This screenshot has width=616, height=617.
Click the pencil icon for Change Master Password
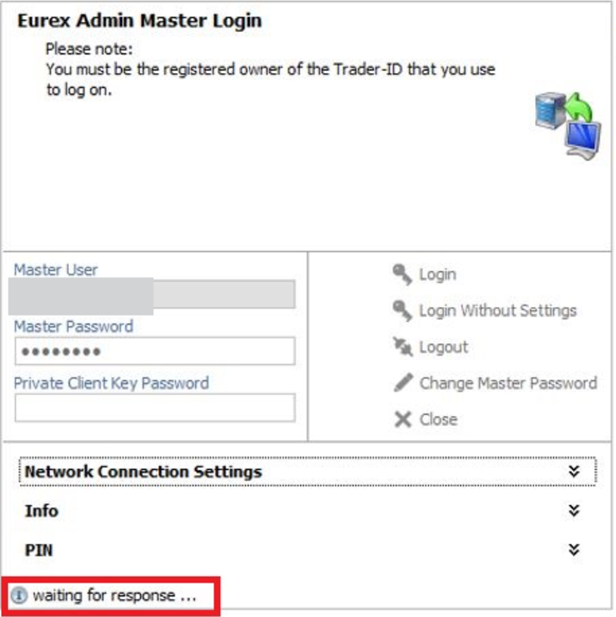pyautogui.click(x=402, y=383)
